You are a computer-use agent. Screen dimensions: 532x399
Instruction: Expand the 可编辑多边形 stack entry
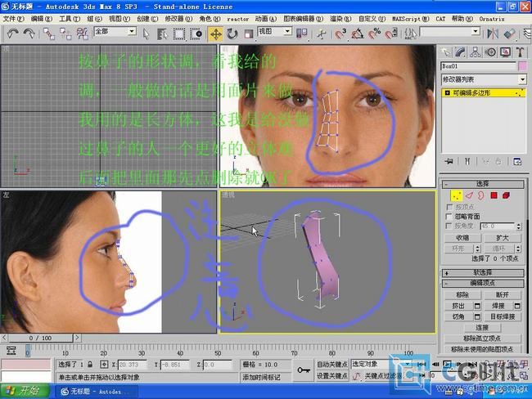click(x=447, y=93)
